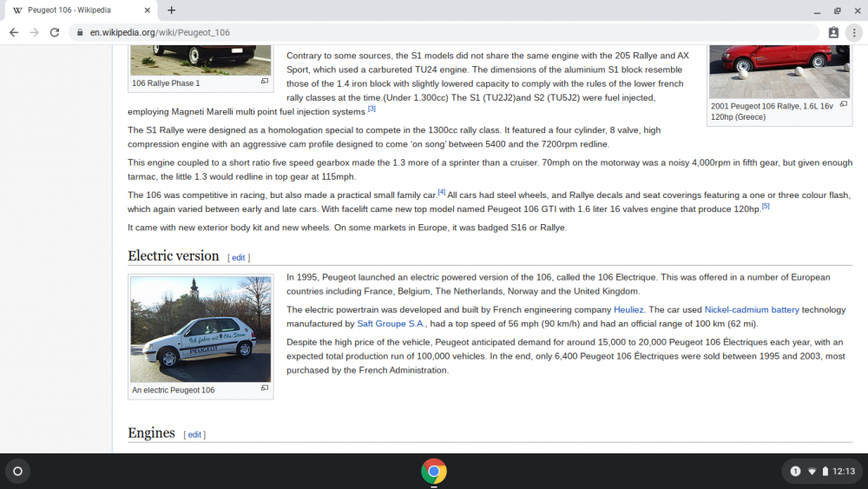Click the '106 Rallye Phase 1' caption
The image size is (868, 489).
pos(166,83)
